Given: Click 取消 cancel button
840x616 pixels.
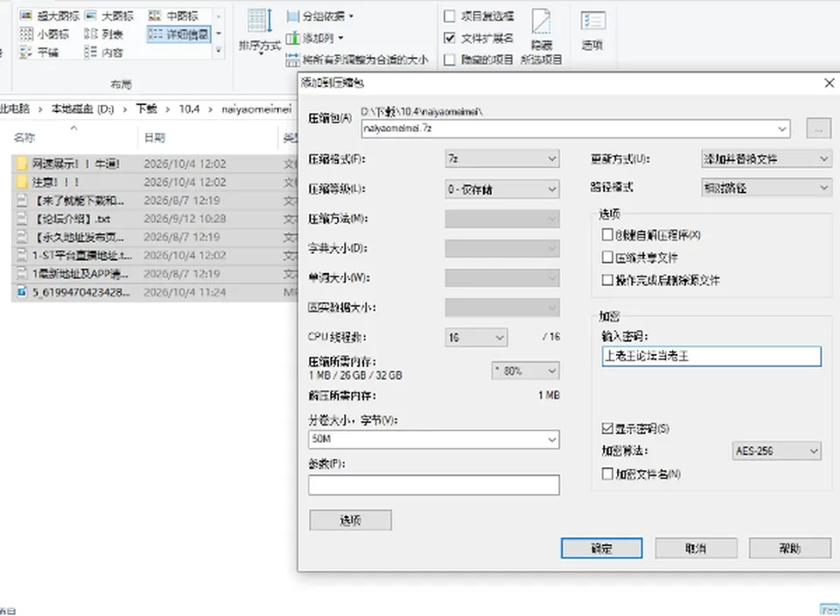Looking at the screenshot, I should [x=696, y=548].
